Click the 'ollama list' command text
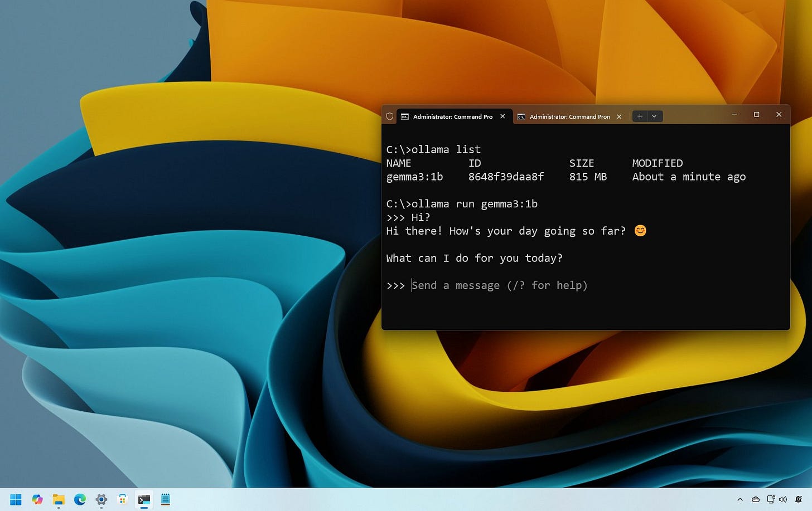The image size is (812, 511). pyautogui.click(x=446, y=149)
